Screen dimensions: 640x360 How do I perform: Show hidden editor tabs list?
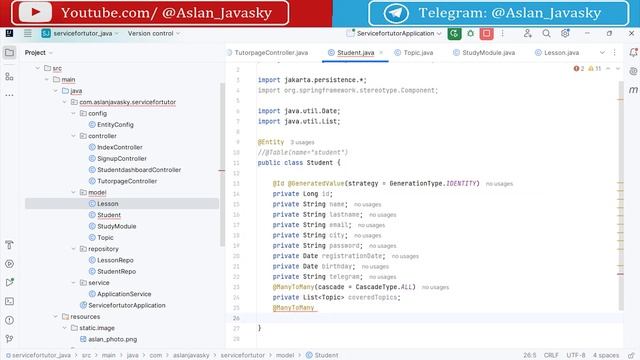[602, 53]
